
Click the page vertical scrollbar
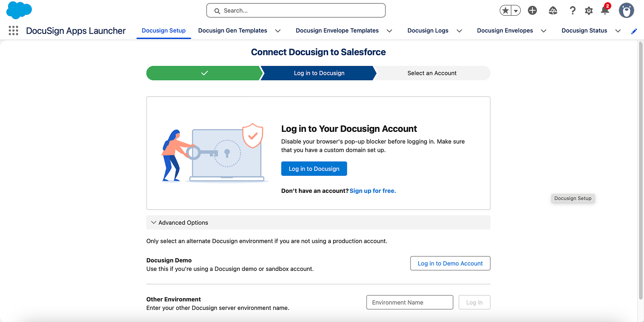(640, 170)
